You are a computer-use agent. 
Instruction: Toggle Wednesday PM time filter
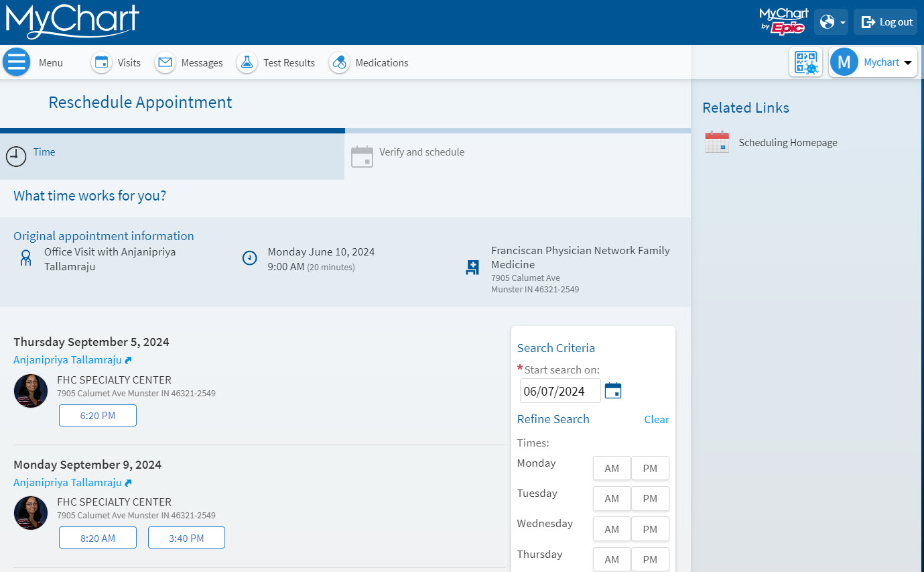click(650, 529)
